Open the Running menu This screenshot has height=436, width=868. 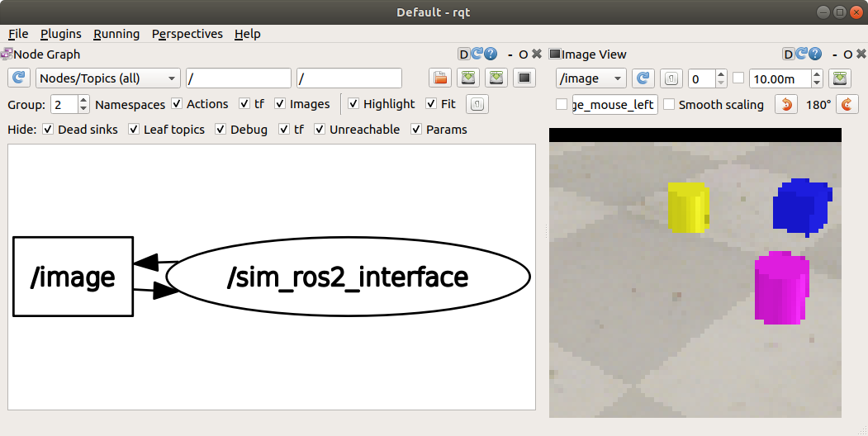click(x=116, y=34)
